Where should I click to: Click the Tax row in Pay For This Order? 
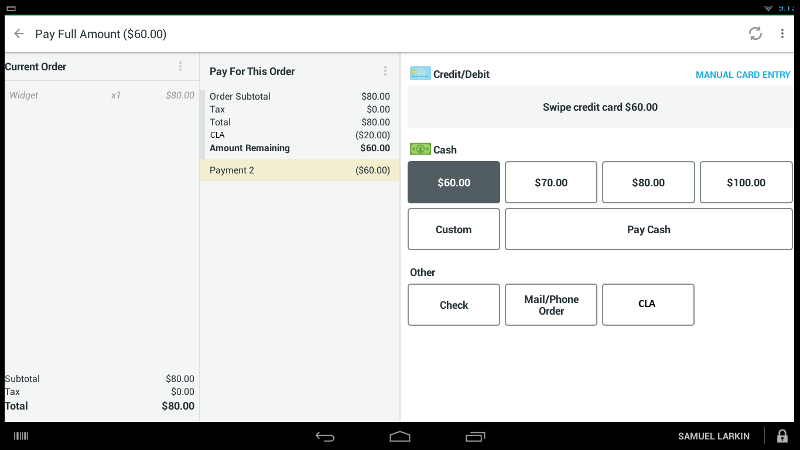[299, 109]
